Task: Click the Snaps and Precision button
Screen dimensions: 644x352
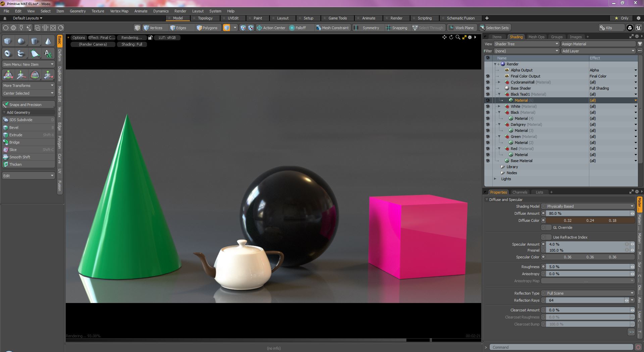Action: pyautogui.click(x=29, y=105)
